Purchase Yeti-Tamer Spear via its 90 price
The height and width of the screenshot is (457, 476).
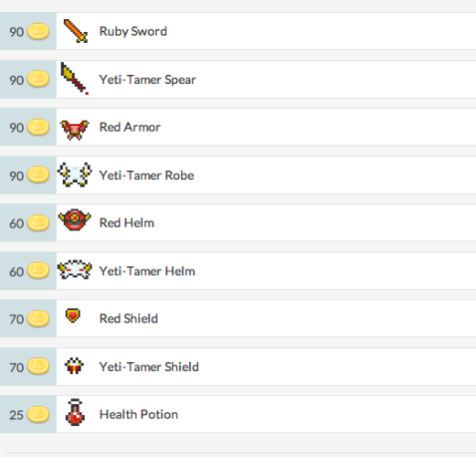tap(28, 80)
